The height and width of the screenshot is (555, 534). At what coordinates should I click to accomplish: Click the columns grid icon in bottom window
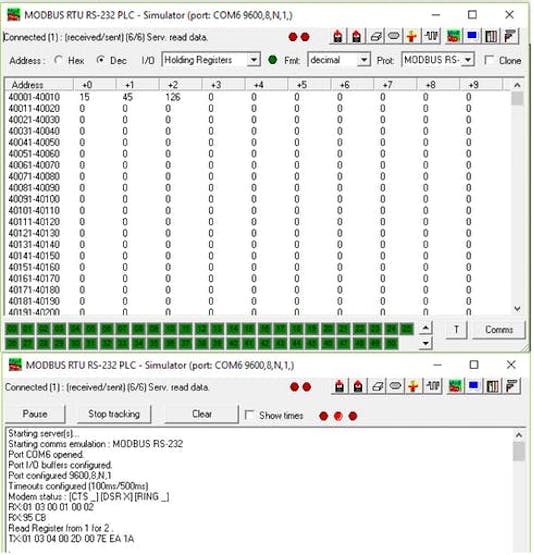click(493, 387)
